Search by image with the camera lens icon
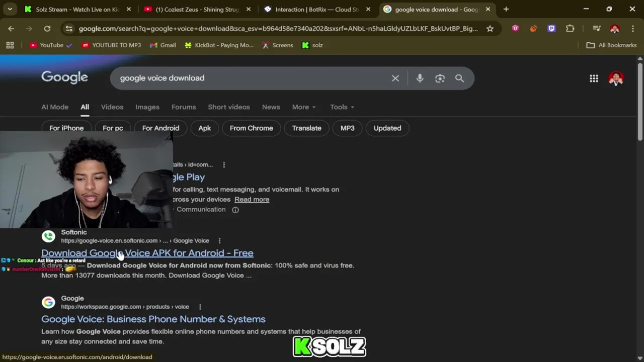The width and height of the screenshot is (644, 362). coord(440,78)
